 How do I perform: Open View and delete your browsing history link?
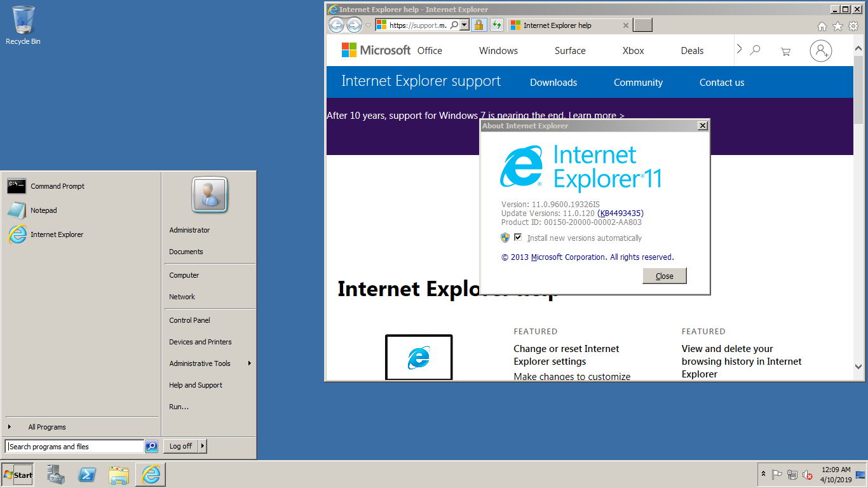[x=742, y=362]
